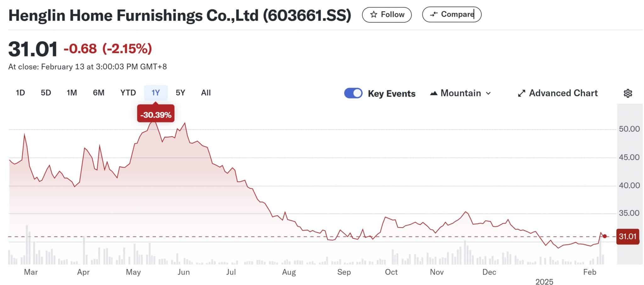Image resolution: width=644 pixels, height=285 pixels.
Task: Open chart settings gear icon
Action: click(x=628, y=93)
